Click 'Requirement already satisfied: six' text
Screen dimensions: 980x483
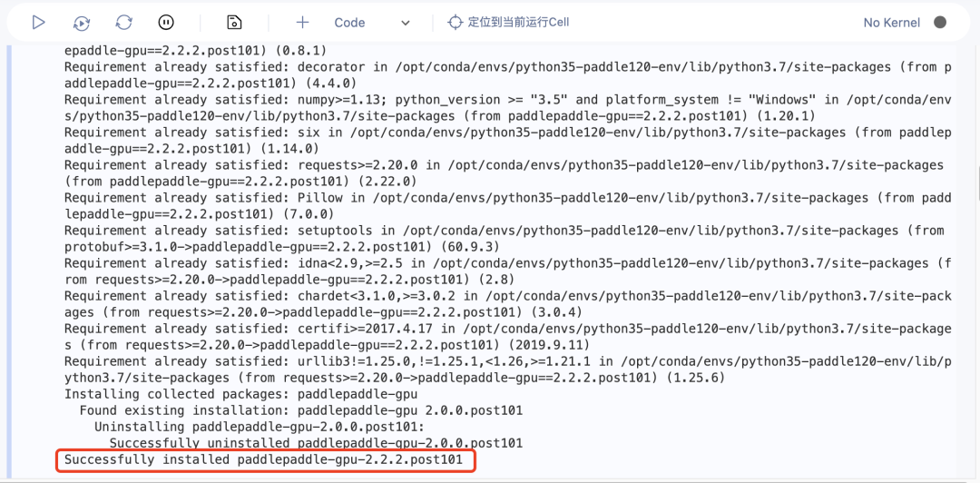(192, 132)
